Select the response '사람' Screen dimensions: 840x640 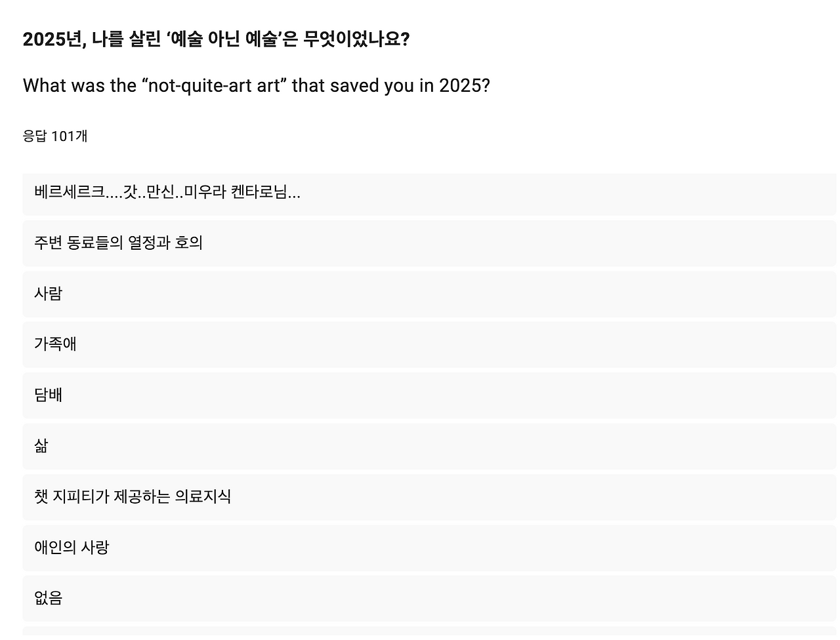(429, 294)
